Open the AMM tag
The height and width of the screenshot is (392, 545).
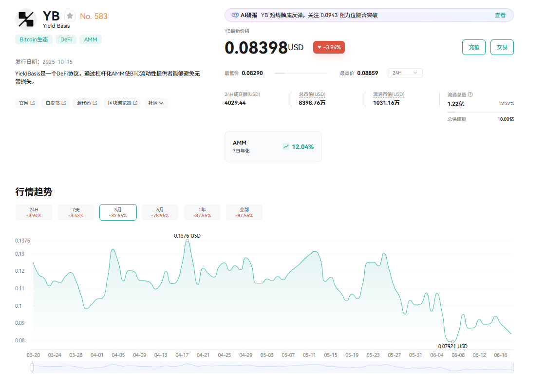[x=91, y=39]
